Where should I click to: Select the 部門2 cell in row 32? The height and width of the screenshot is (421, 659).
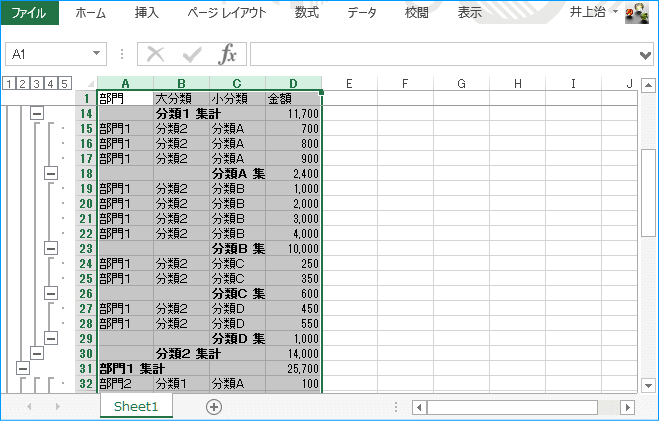click(125, 384)
